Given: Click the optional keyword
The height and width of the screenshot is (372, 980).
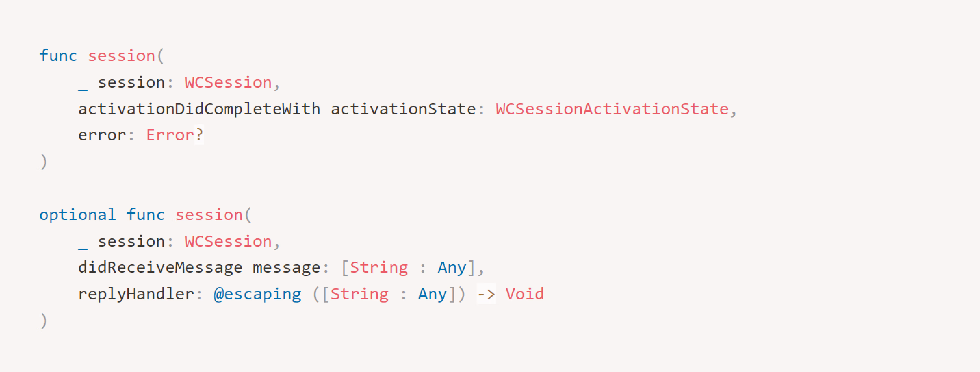Looking at the screenshot, I should tap(78, 215).
